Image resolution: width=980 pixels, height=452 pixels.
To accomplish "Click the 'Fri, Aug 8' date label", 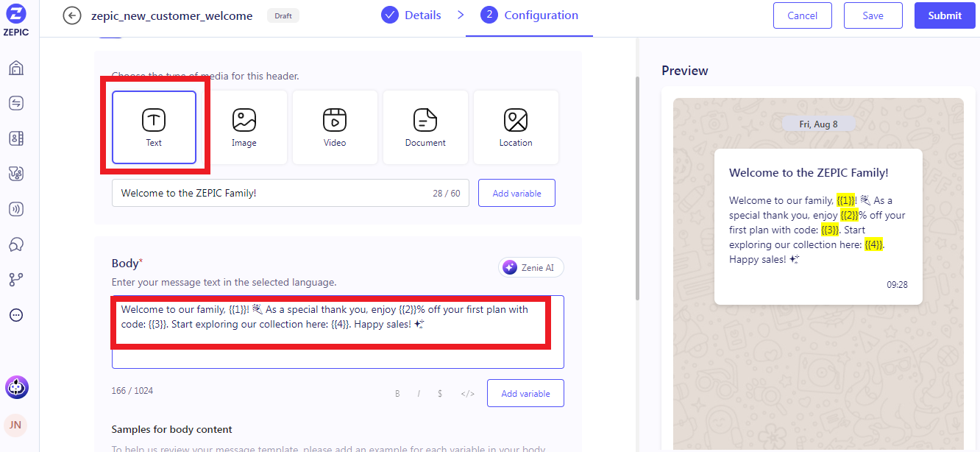I will click(818, 124).
